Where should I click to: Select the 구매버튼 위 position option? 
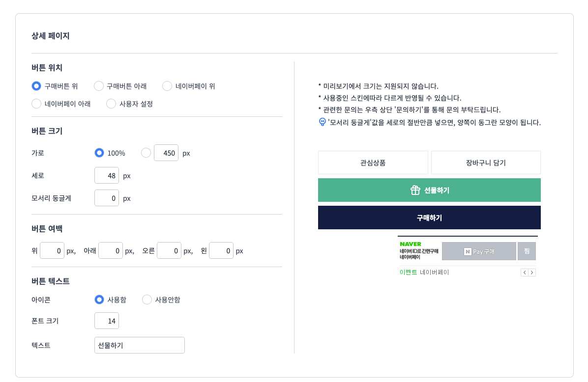[36, 86]
